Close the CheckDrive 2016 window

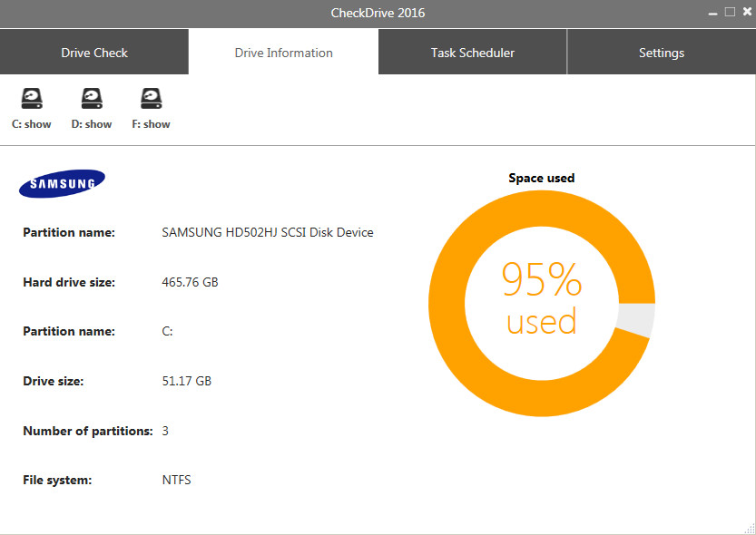click(747, 12)
